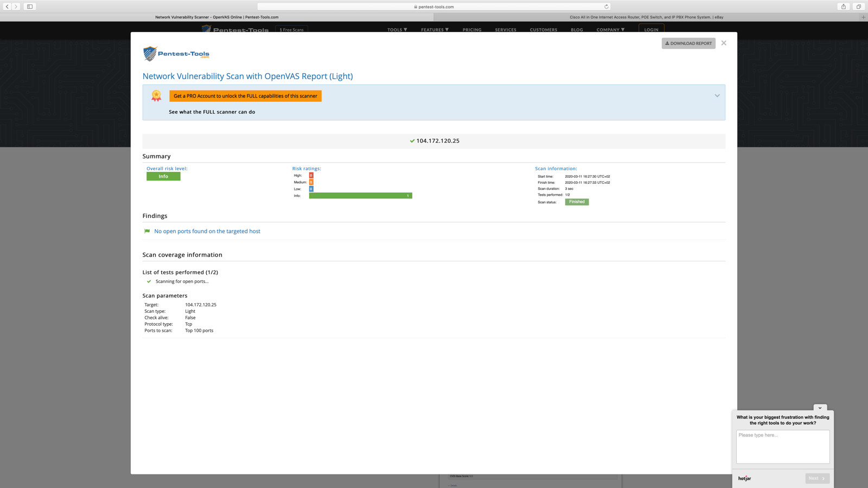Go back with Safari back arrow
The height and width of the screenshot is (488, 868).
click(x=7, y=7)
